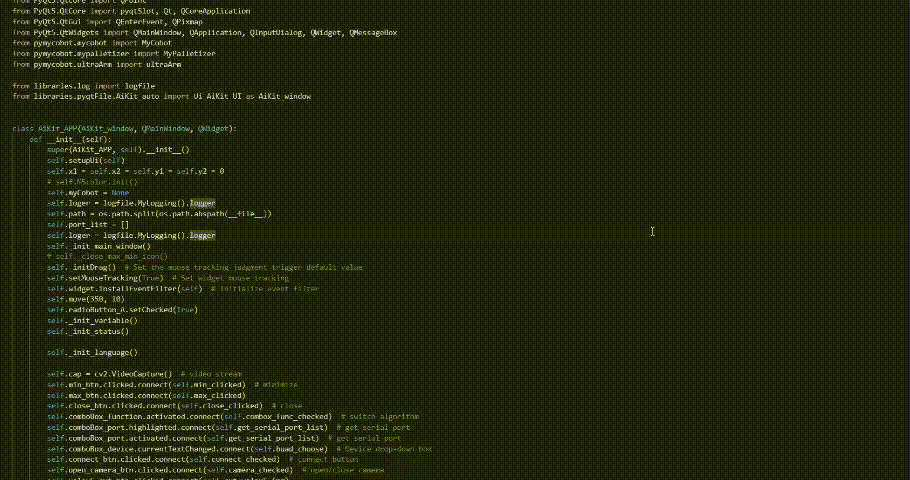The height and width of the screenshot is (480, 910).
Task: Click the "# Device drop-down box" comment
Action: pyautogui.click(x=384, y=449)
